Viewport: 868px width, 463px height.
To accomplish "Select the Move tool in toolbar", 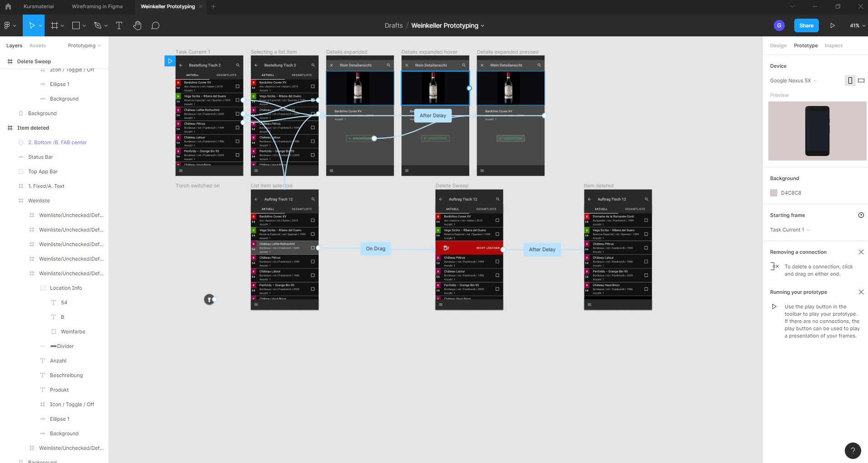I will (x=32, y=25).
